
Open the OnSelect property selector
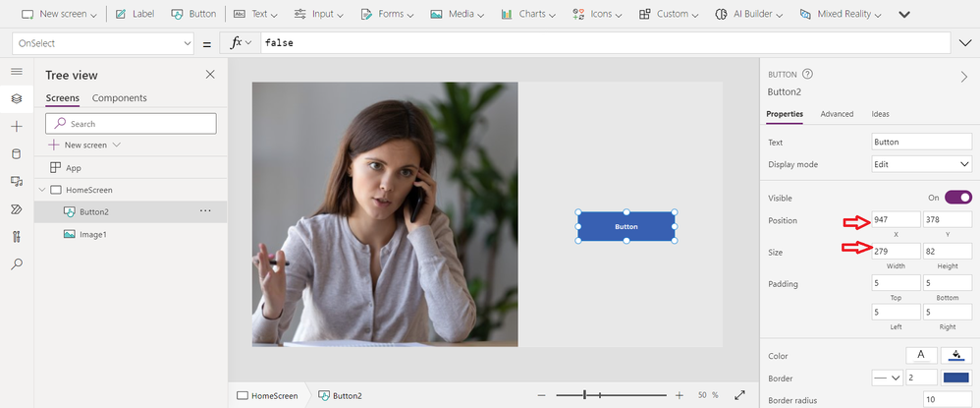[x=103, y=43]
